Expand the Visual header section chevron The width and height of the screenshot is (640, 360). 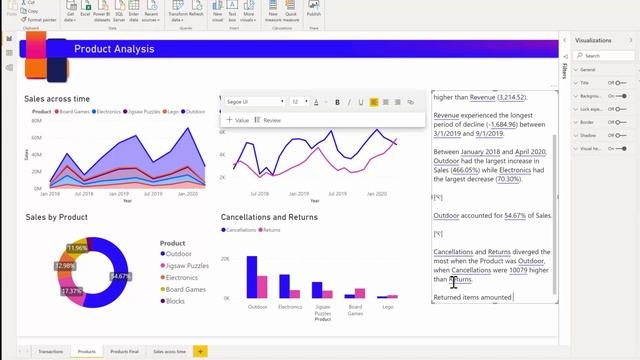click(x=576, y=149)
